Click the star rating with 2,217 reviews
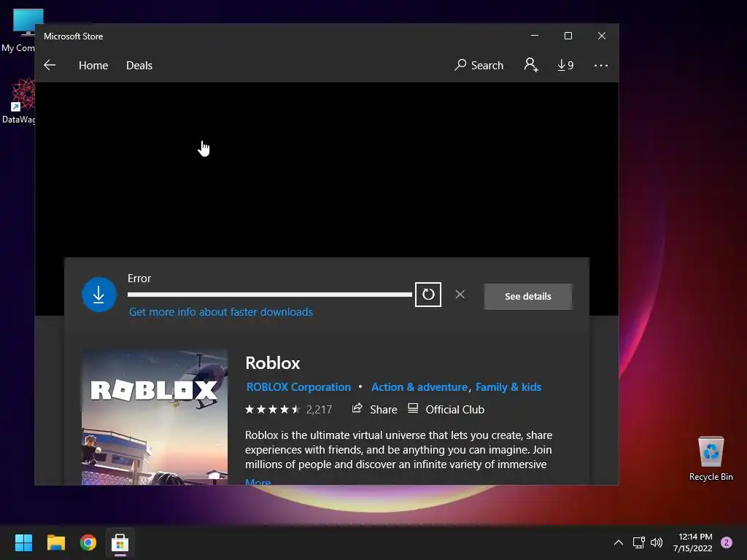Viewport: 747px width, 560px height. coord(288,410)
